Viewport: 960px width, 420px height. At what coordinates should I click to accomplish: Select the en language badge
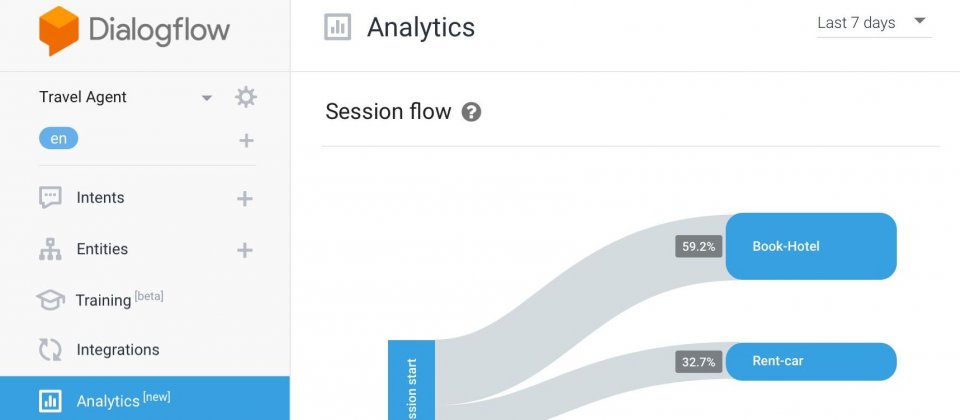pyautogui.click(x=59, y=138)
